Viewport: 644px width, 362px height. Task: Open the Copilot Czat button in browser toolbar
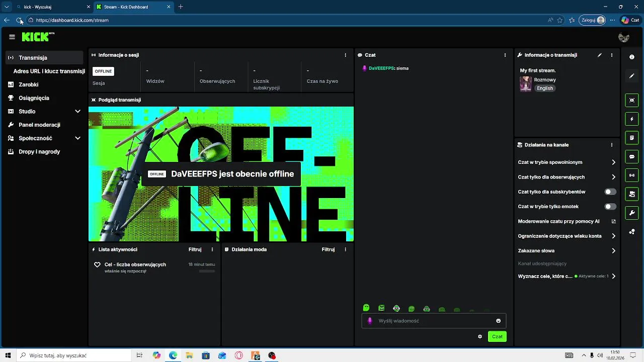630,20
